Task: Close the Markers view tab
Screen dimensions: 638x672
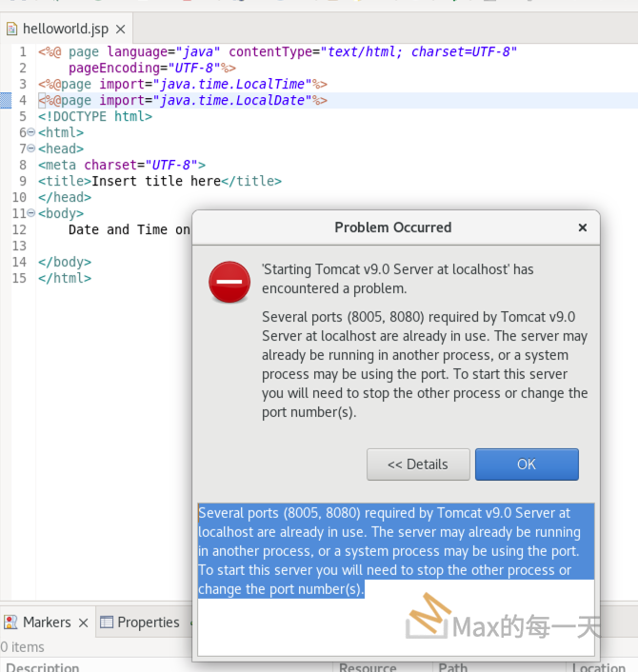Action: point(83,623)
